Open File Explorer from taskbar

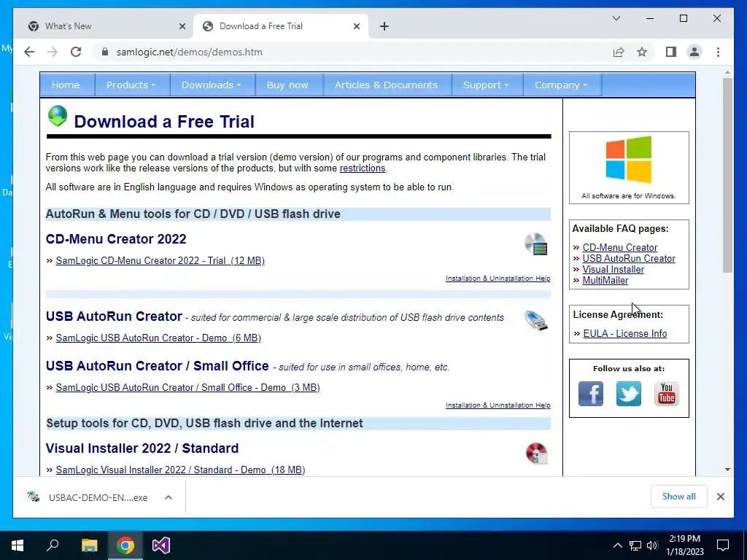[x=89, y=545]
